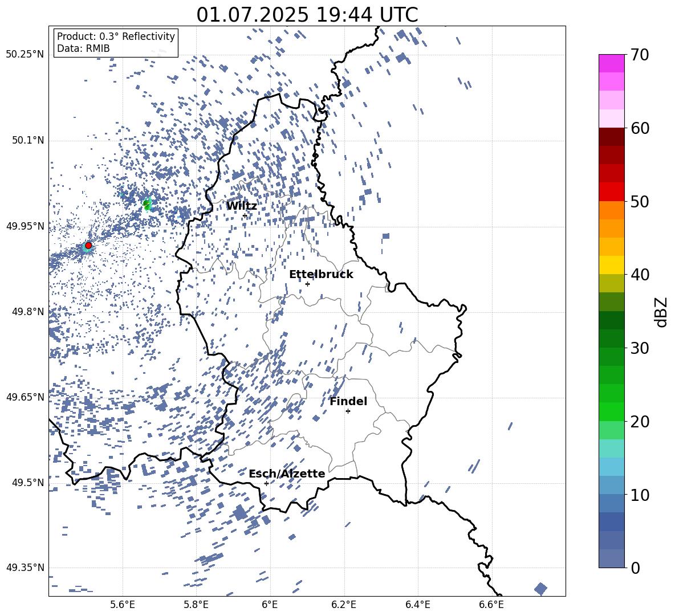The height and width of the screenshot is (616, 675).
Task: Click the colorbar tick label 30
Action: [639, 348]
